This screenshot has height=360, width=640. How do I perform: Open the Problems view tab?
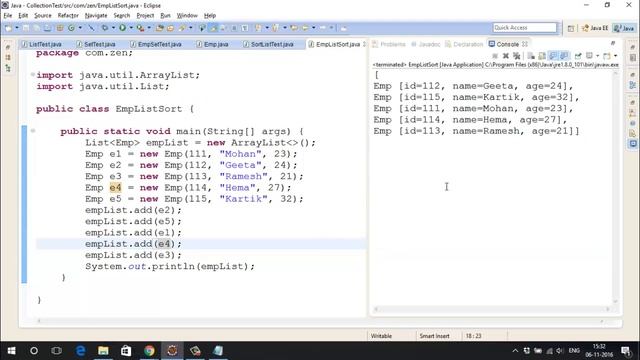tap(389, 44)
